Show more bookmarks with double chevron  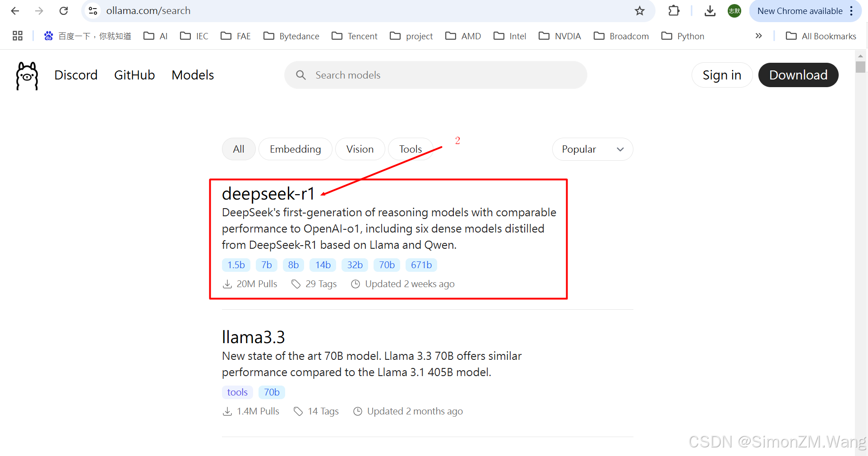pos(759,36)
